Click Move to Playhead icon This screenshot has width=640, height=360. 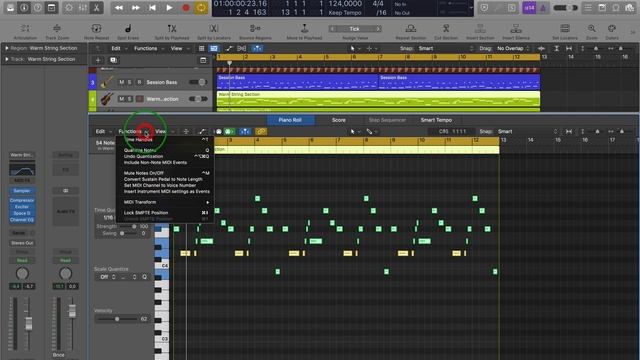304,29
